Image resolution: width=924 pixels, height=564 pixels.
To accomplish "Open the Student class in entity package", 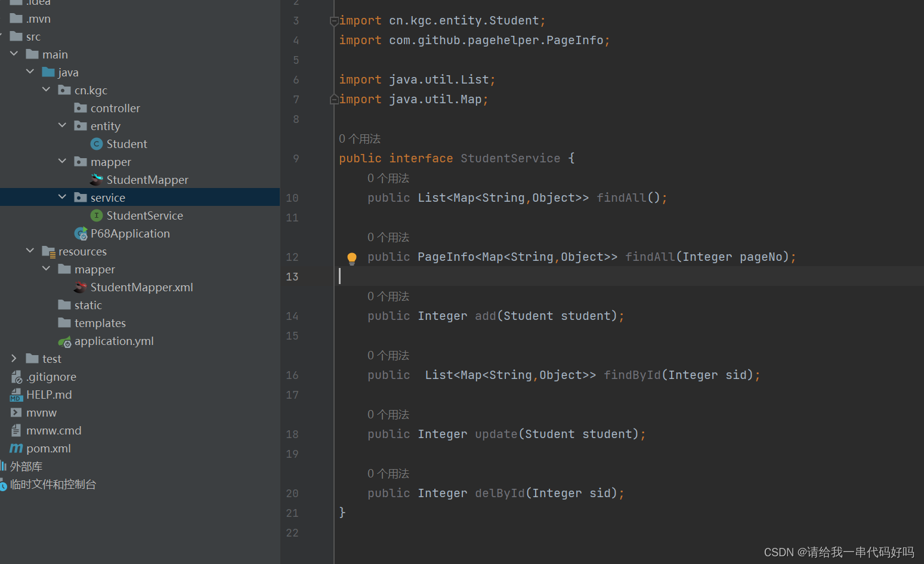I will (126, 143).
